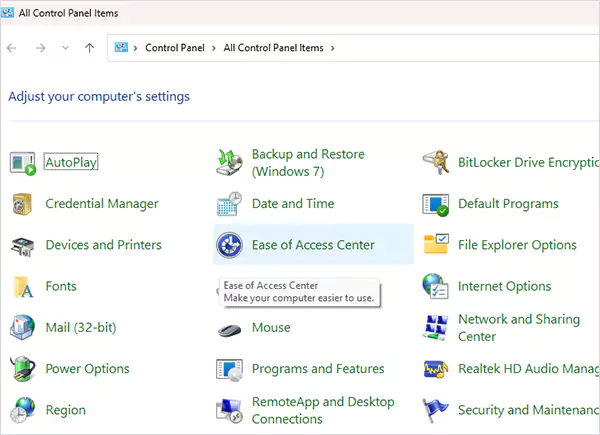This screenshot has width=600, height=435.
Task: Click the Network and Sharing Center icon
Action: 435,327
